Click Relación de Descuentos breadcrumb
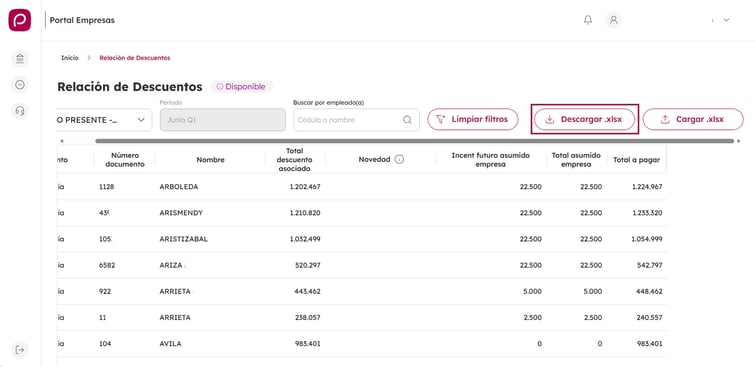Screen dimensions: 755x367 click(135, 58)
